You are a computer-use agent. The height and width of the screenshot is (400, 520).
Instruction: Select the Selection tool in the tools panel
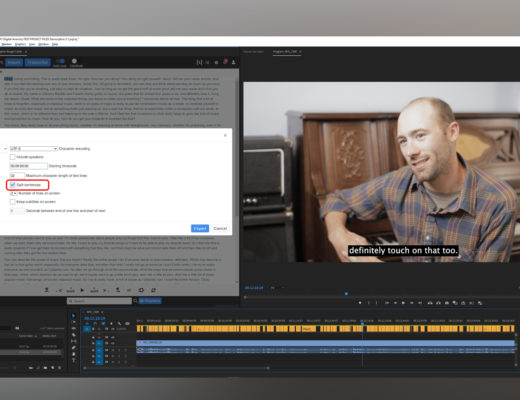(74, 316)
